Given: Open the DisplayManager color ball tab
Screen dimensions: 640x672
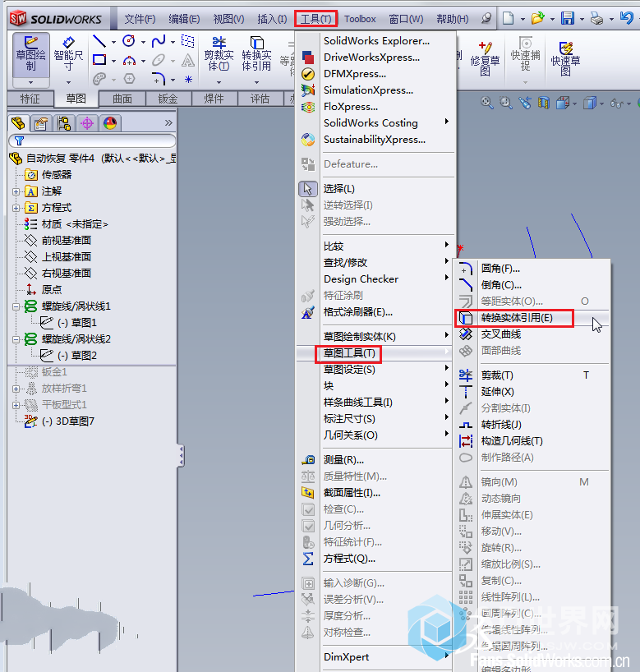Looking at the screenshot, I should point(110,123).
